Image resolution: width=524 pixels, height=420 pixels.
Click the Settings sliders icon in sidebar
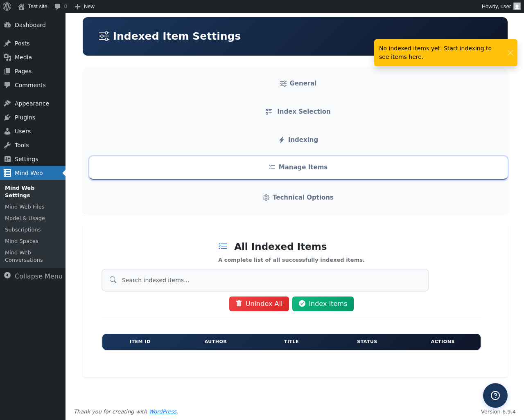tap(7, 159)
